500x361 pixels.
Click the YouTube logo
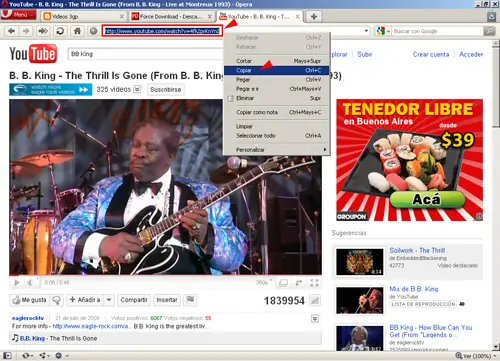point(33,54)
